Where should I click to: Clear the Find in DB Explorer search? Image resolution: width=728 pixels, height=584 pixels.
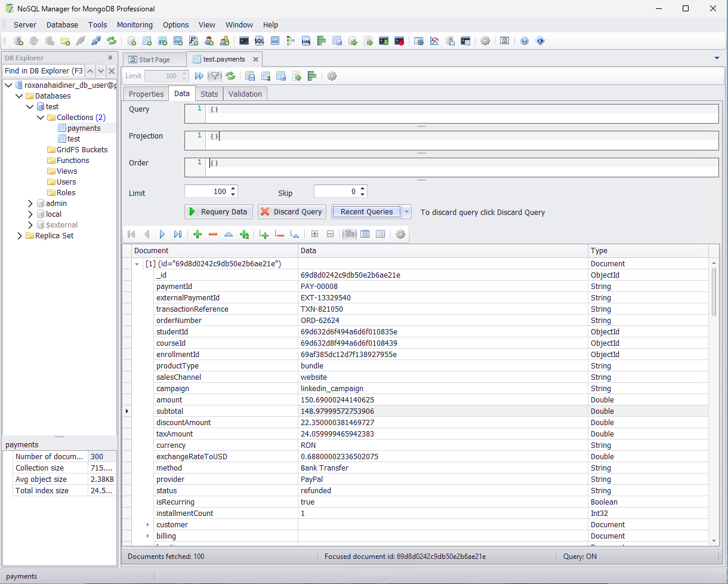(x=112, y=70)
